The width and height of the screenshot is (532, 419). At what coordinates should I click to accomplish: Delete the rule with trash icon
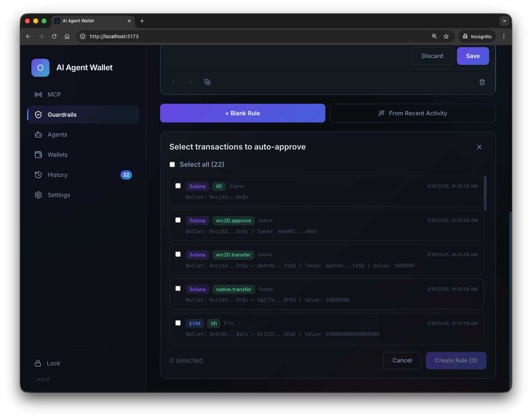click(482, 82)
